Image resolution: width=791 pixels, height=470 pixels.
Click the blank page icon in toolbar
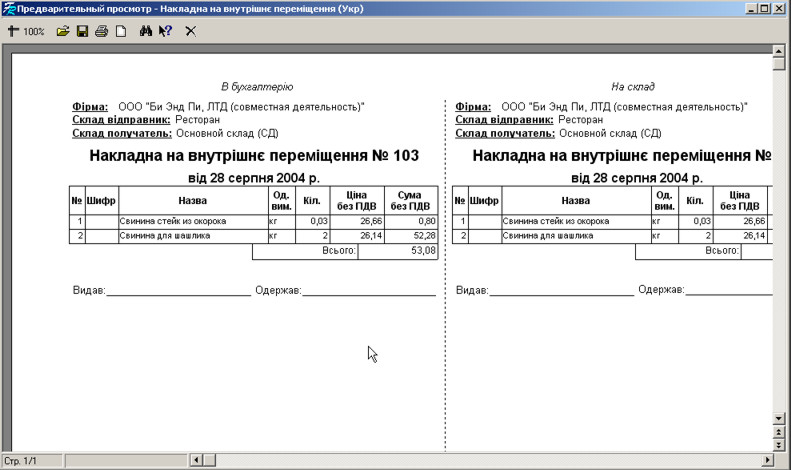(120, 32)
